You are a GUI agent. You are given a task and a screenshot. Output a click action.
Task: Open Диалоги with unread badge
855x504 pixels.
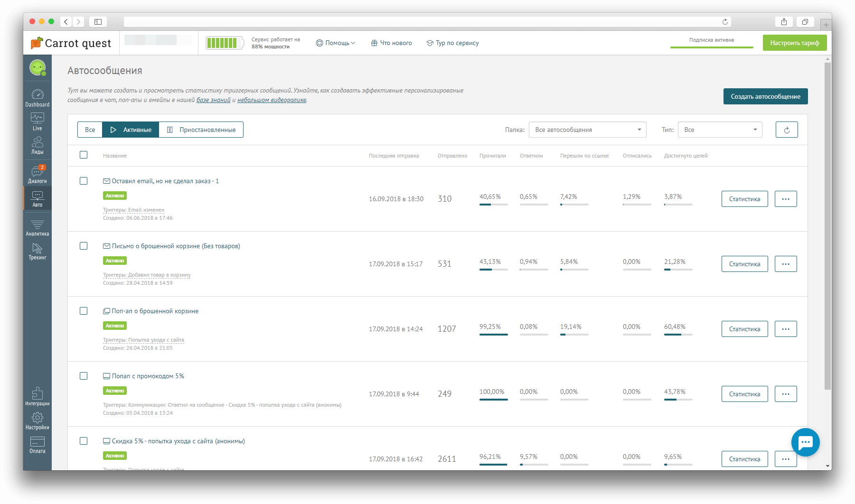[x=37, y=174]
